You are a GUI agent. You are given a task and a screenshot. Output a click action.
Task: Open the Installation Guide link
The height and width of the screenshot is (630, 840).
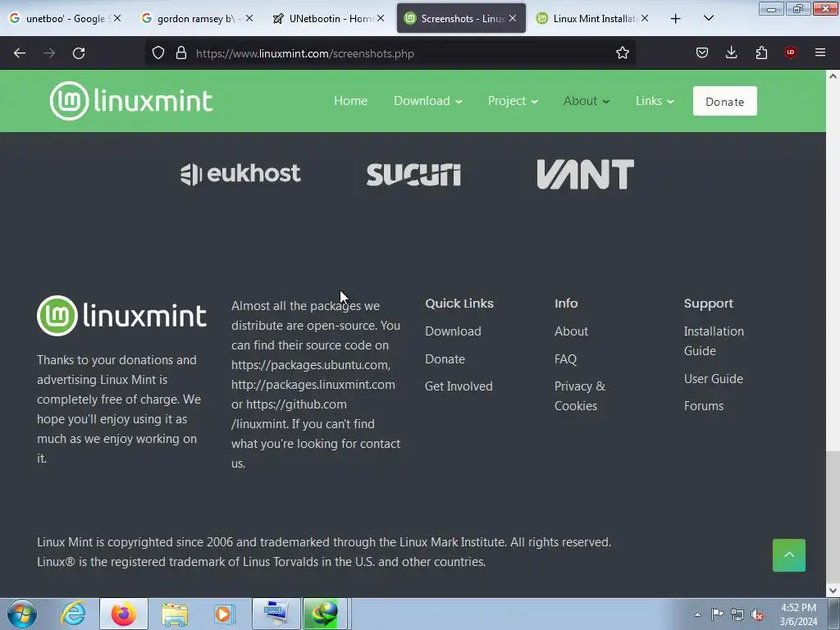click(x=714, y=340)
